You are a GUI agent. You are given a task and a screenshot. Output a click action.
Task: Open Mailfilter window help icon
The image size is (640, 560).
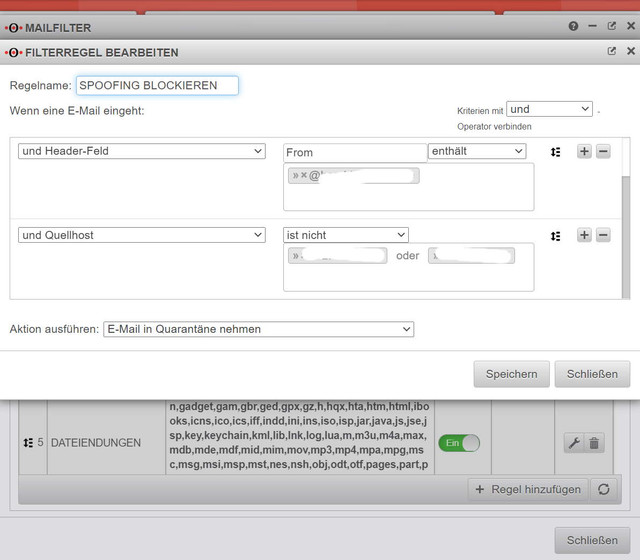573,27
